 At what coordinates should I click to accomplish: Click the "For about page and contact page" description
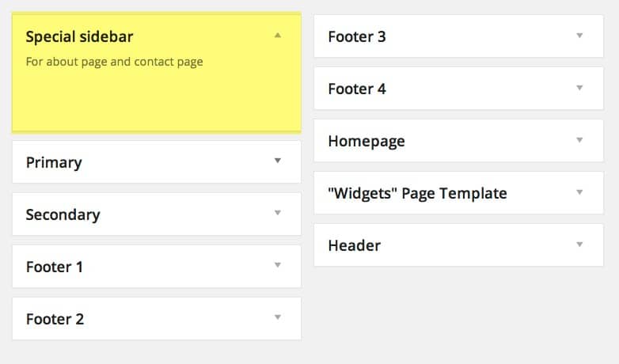(x=114, y=61)
